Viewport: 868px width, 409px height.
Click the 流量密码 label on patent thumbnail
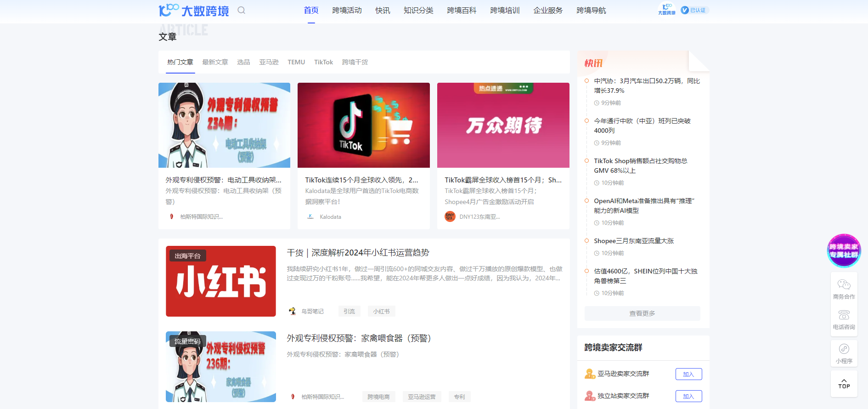point(187,341)
